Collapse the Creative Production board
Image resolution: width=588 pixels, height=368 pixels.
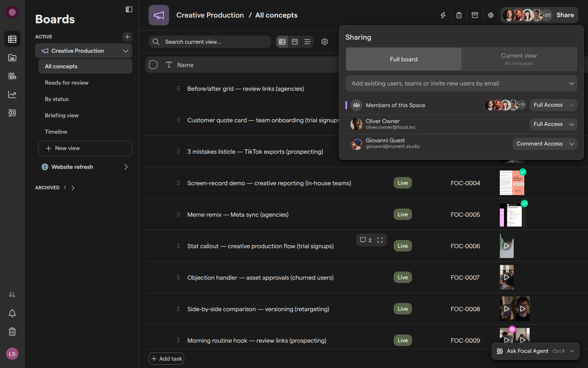point(126,51)
